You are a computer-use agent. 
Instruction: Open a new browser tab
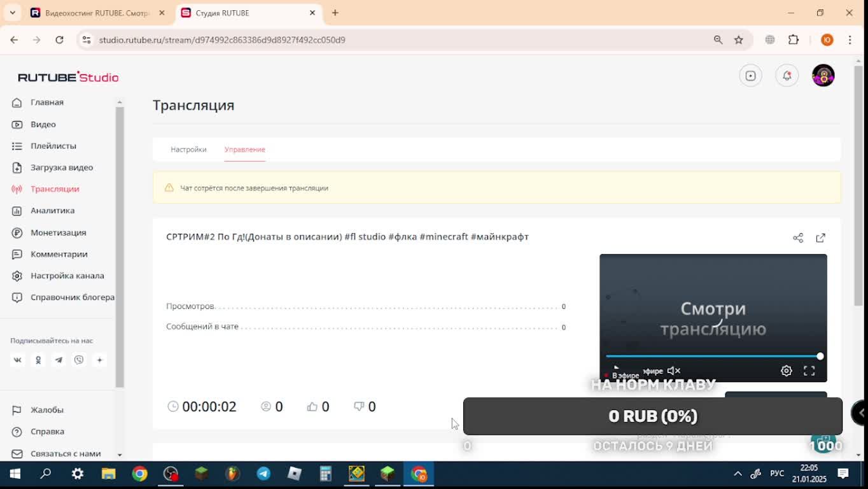click(x=335, y=13)
